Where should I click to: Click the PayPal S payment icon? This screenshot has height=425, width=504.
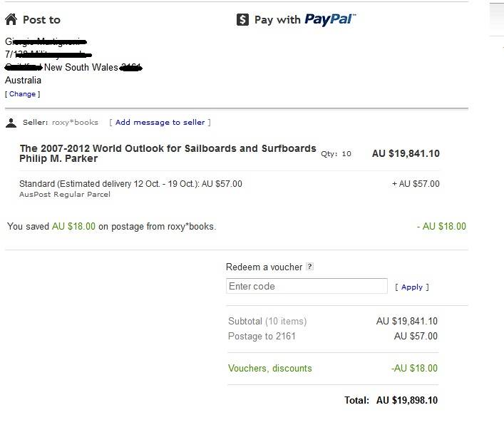pyautogui.click(x=242, y=20)
